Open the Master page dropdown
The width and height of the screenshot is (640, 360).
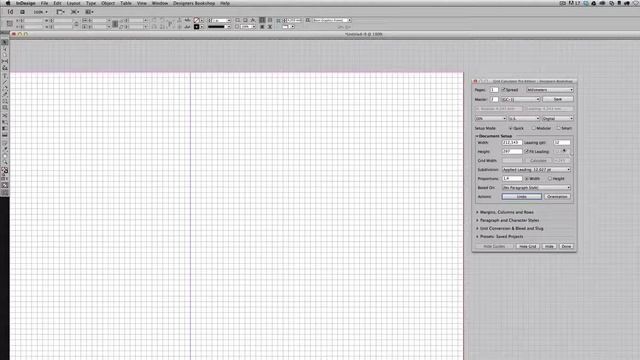(x=521, y=100)
